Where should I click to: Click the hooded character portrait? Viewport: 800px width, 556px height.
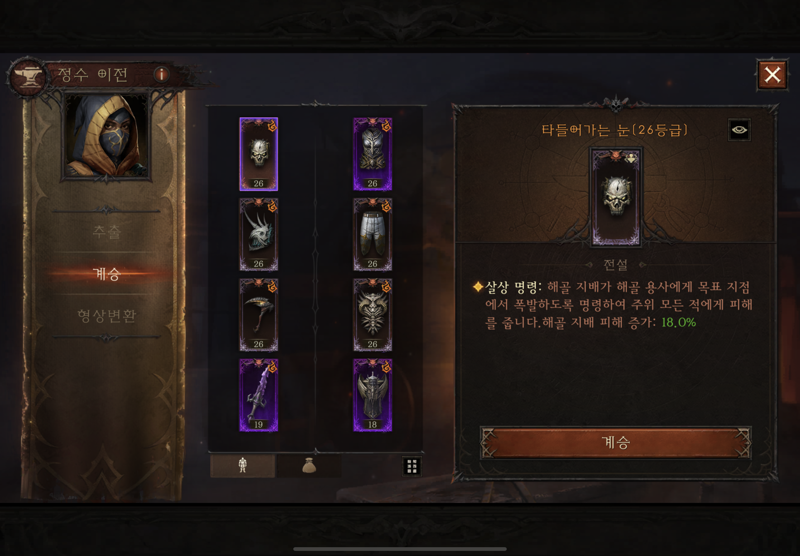tap(106, 136)
